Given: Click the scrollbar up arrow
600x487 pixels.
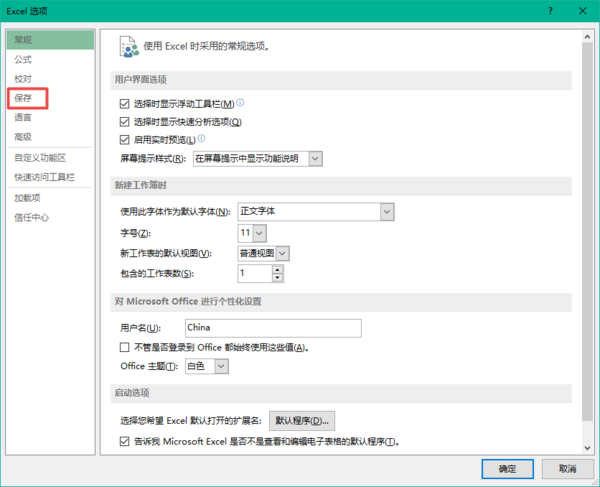Looking at the screenshot, I should [x=587, y=37].
